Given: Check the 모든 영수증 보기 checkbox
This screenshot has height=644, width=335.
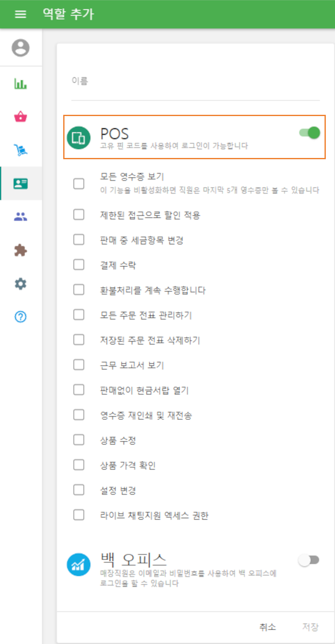Looking at the screenshot, I should [x=79, y=184].
